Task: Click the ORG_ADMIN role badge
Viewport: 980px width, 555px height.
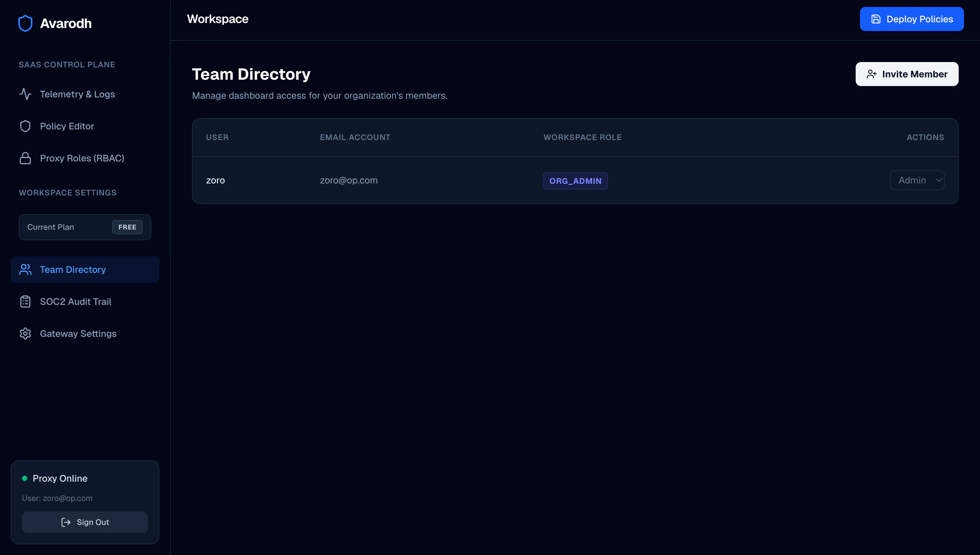Action: [x=575, y=181]
